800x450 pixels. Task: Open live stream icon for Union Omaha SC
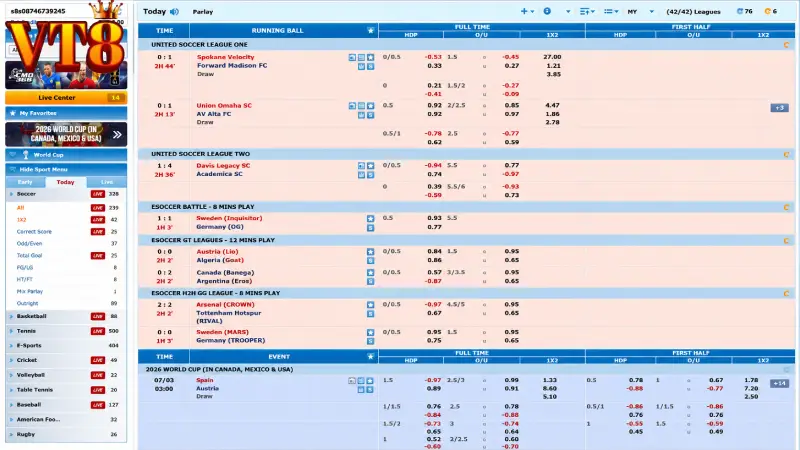352,106
